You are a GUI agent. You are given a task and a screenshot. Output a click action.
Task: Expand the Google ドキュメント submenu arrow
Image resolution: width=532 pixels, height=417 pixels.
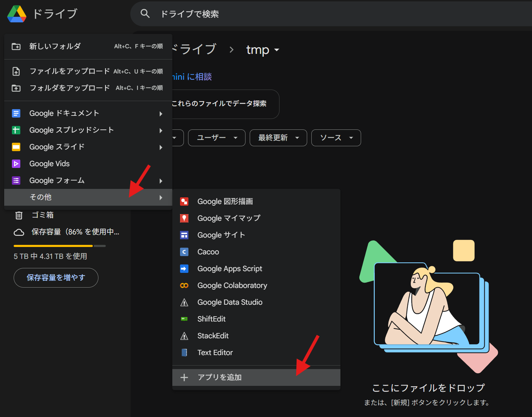[161, 114]
